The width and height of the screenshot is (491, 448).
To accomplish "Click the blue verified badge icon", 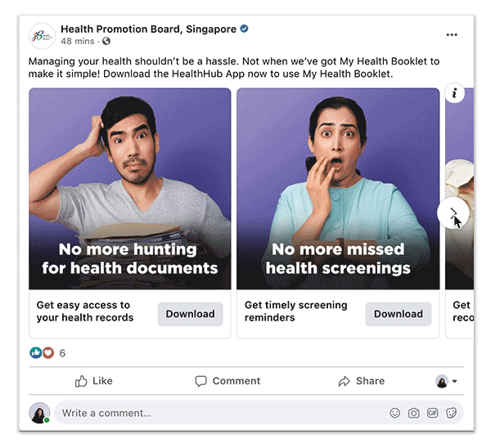I will coord(244,29).
